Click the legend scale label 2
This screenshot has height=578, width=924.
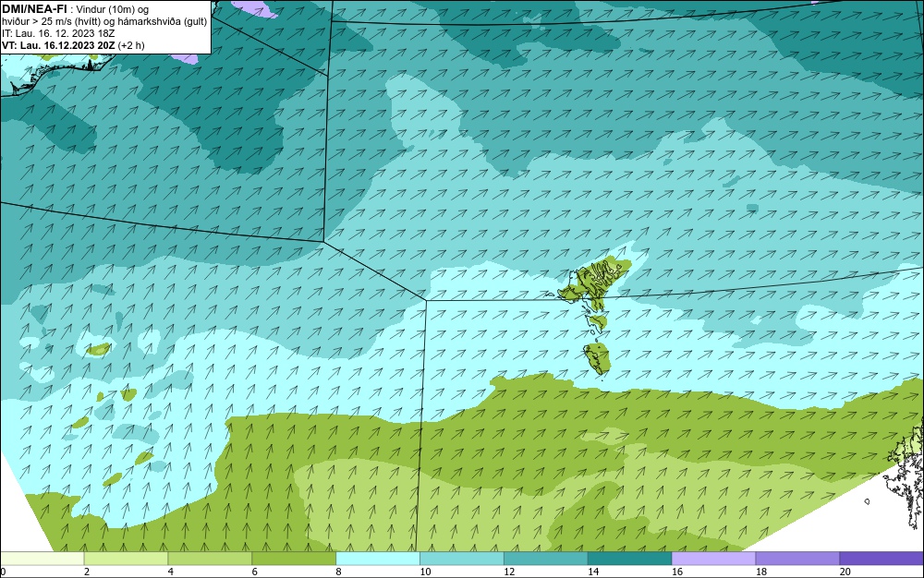pos(87,572)
